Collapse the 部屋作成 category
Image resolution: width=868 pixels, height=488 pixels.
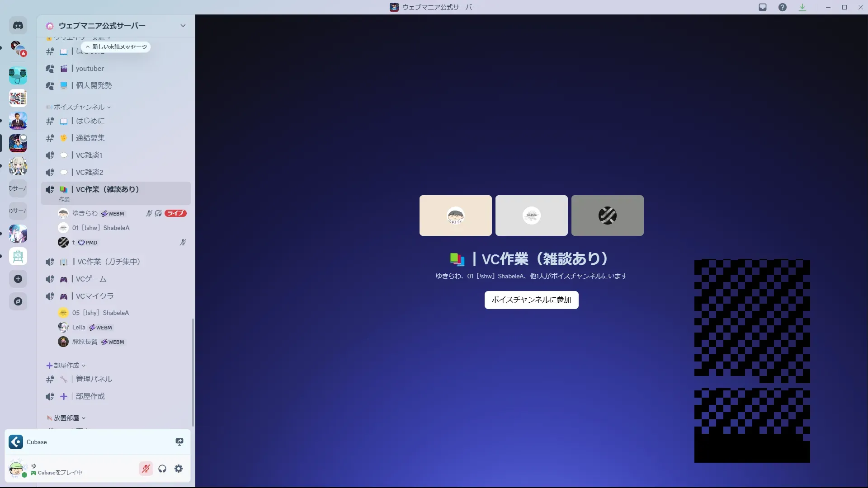(66, 366)
